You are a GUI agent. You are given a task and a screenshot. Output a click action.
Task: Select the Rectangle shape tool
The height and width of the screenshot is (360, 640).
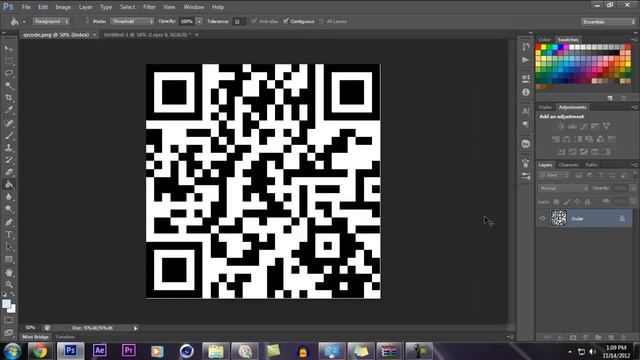9,259
